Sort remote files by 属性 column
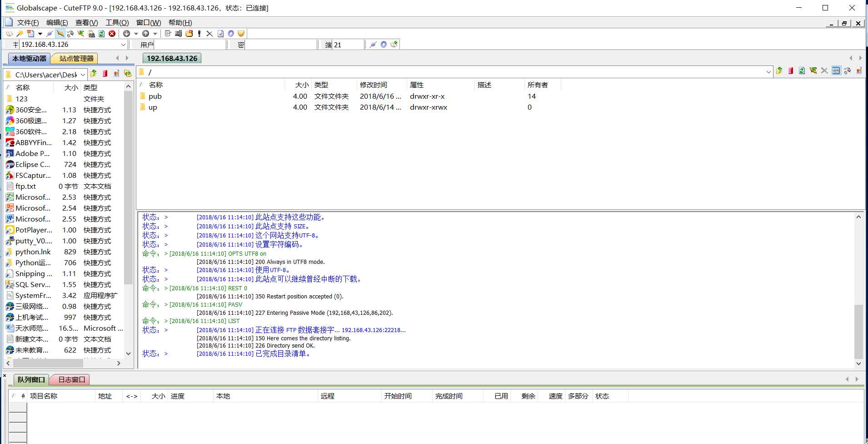The height and width of the screenshot is (444, 868). click(441, 85)
